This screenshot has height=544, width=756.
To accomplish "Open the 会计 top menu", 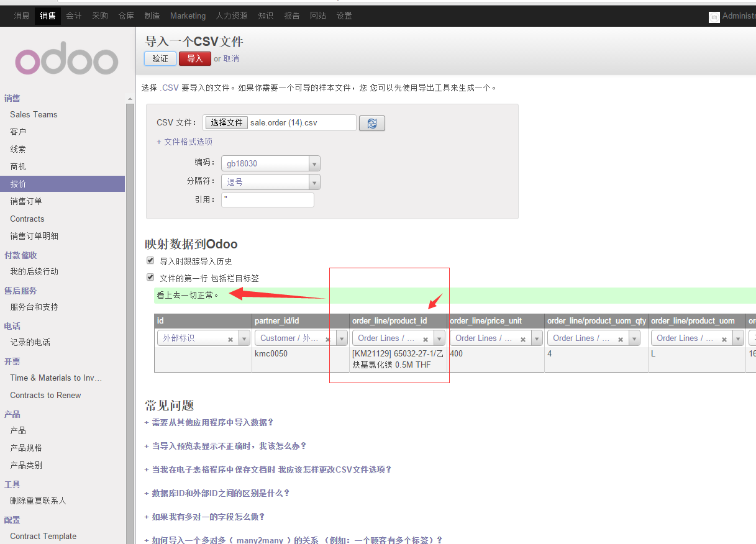I will (x=74, y=16).
